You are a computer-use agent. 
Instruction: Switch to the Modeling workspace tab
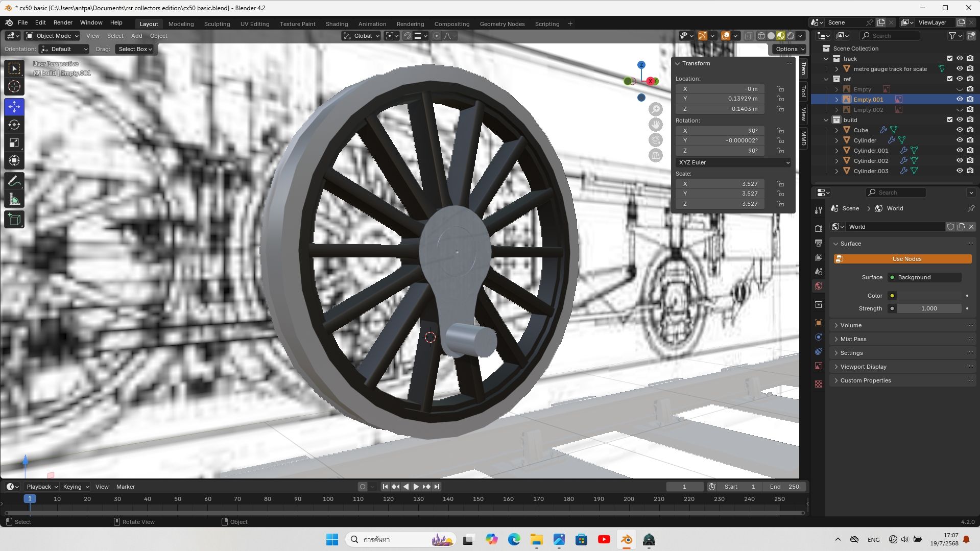click(181, 23)
